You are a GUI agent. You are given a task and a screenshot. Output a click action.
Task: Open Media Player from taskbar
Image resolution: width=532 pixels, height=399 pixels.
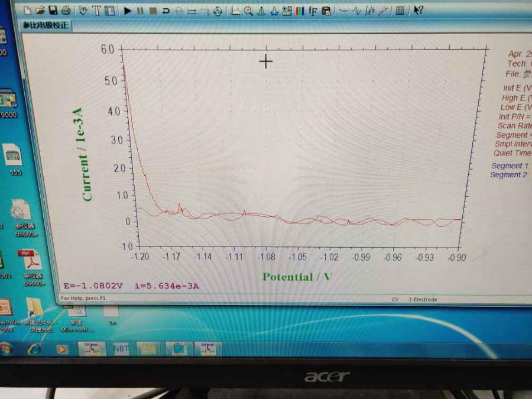(61, 349)
